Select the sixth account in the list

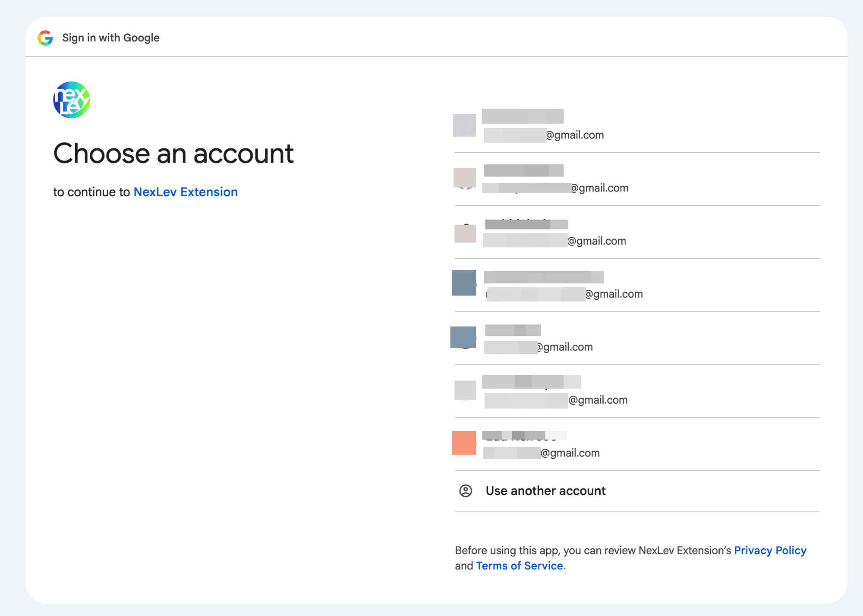click(x=637, y=391)
